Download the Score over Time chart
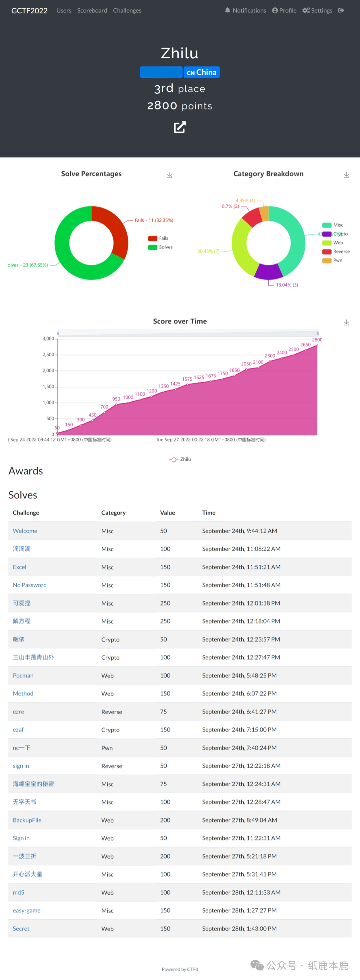The width and height of the screenshot is (360, 980). [x=346, y=322]
